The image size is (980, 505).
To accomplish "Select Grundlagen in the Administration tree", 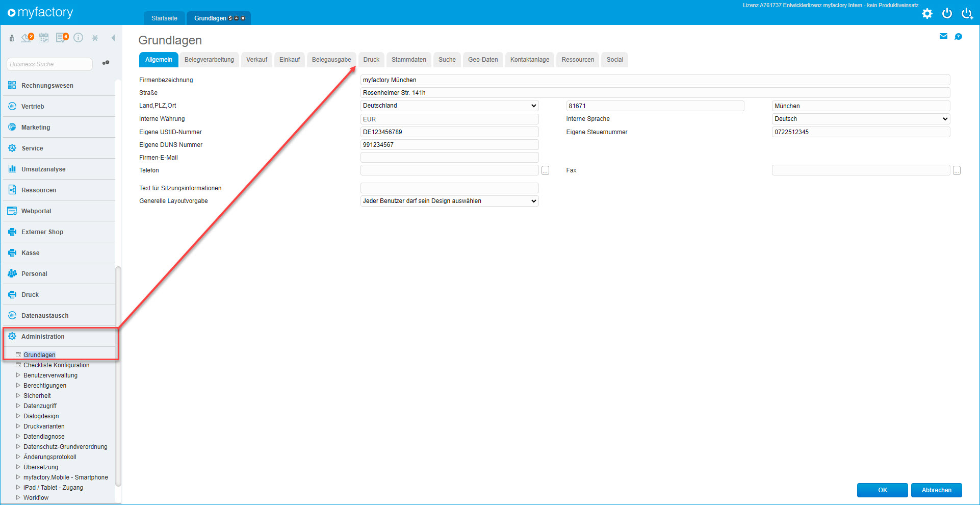I will 39,355.
